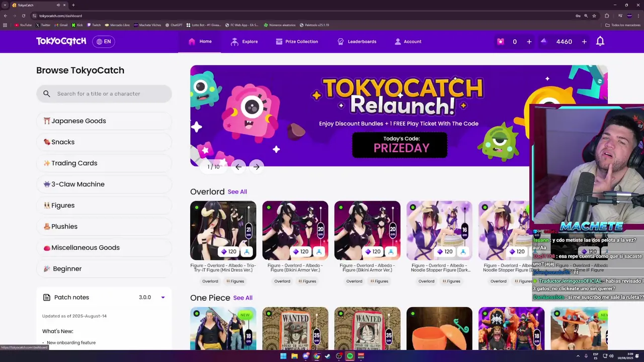
Task: Open browser extensions puzzle icon
Action: (607, 16)
